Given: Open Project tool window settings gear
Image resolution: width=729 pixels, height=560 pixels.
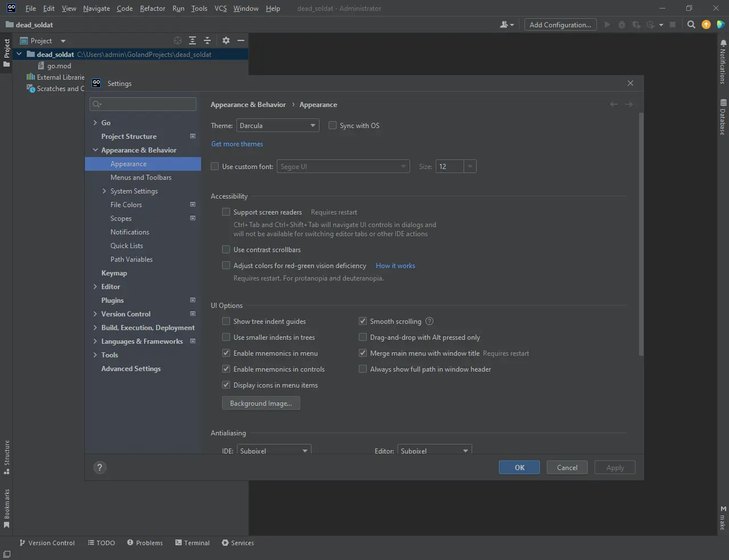Looking at the screenshot, I should (x=226, y=40).
